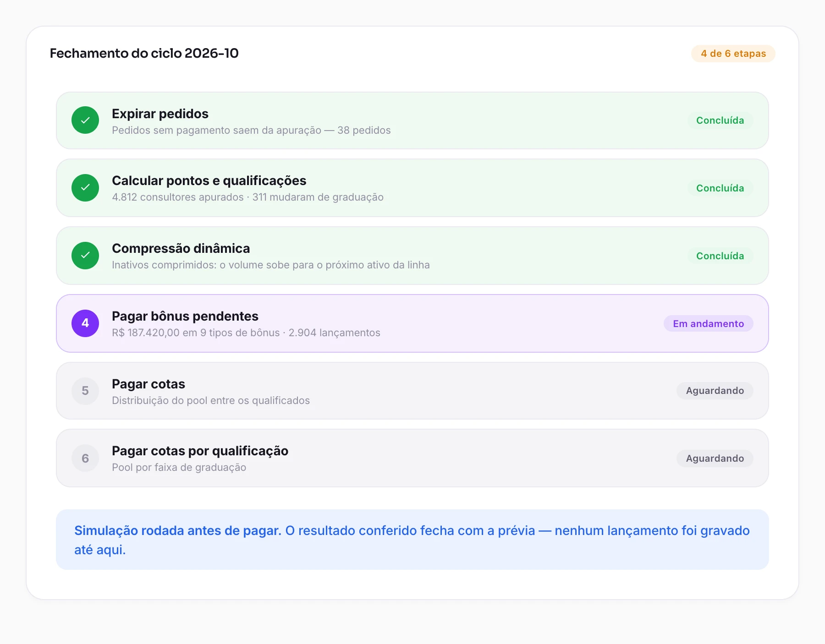Click the 'Em andamento' status badge
The height and width of the screenshot is (644, 825).
coord(709,324)
